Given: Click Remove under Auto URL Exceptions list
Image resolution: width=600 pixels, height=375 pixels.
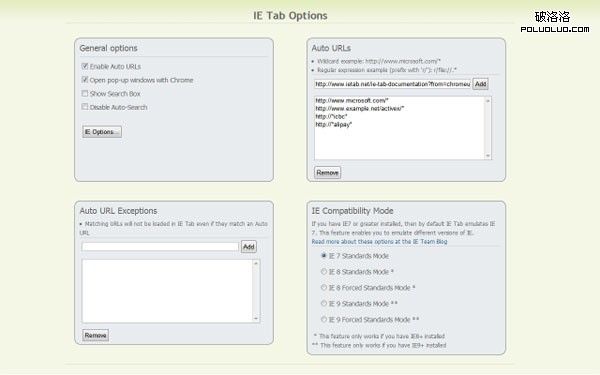Looking at the screenshot, I should tap(95, 335).
